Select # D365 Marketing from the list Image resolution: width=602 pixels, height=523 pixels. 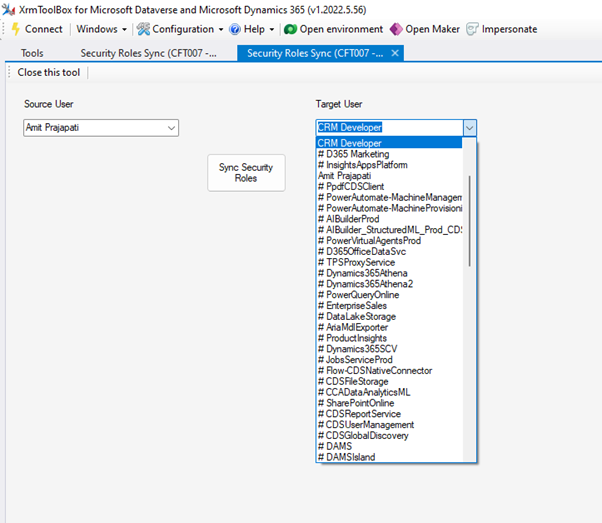click(353, 154)
